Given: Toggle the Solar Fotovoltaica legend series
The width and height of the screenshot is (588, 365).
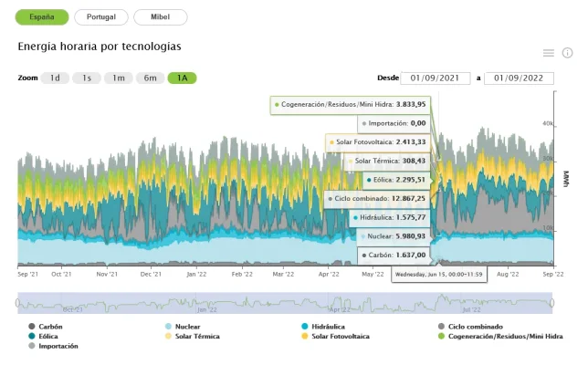Looking at the screenshot, I should 336,337.
